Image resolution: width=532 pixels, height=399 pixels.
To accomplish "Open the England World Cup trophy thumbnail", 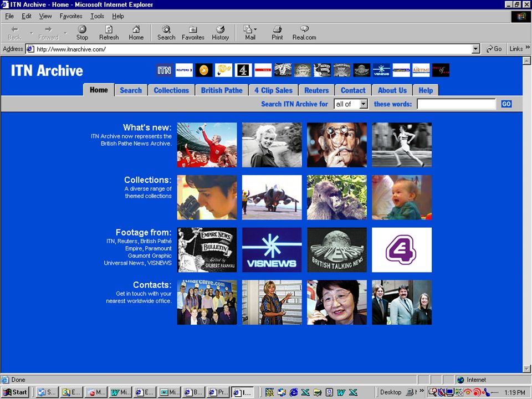I will point(207,145).
